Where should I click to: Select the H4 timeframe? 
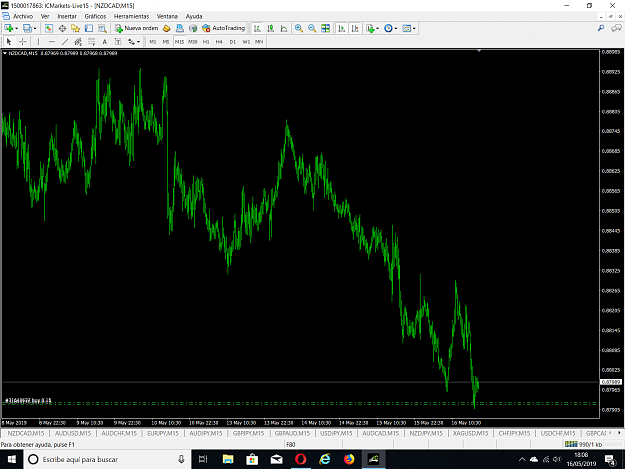219,41
